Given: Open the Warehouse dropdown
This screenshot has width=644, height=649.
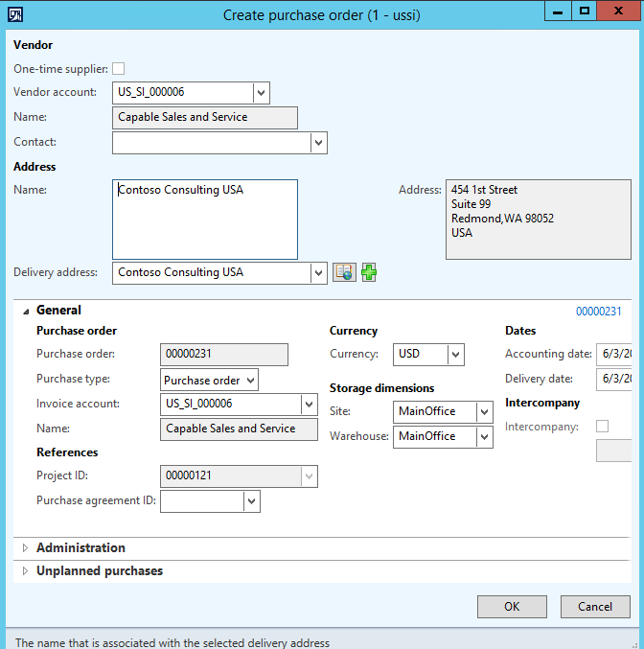Looking at the screenshot, I should tap(484, 437).
